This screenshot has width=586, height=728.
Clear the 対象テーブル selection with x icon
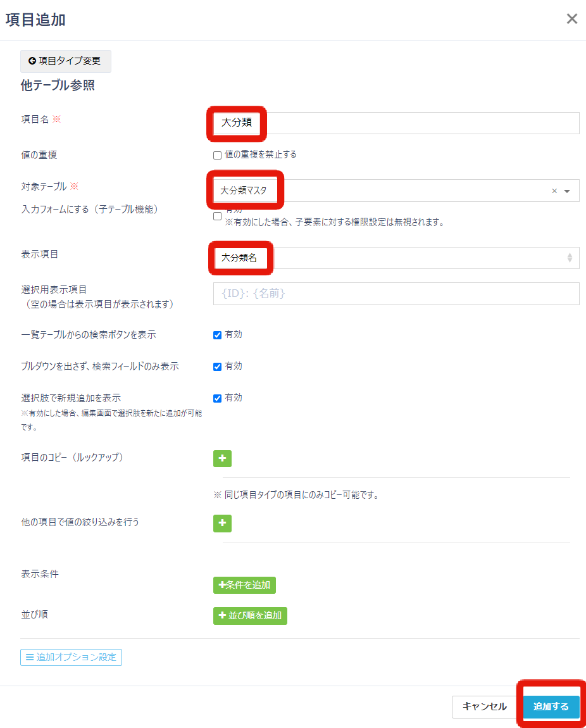click(554, 191)
